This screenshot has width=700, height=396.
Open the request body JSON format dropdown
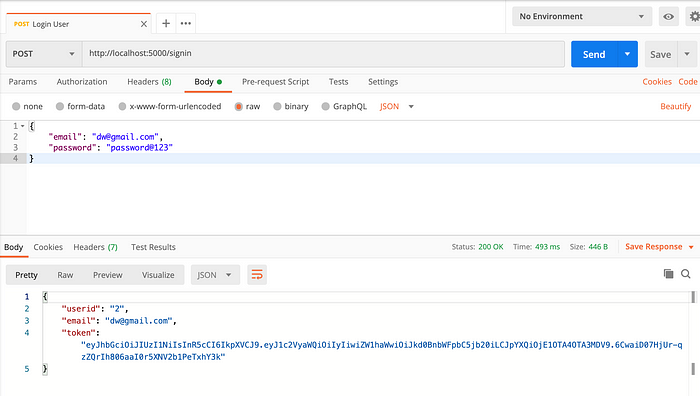[397, 106]
